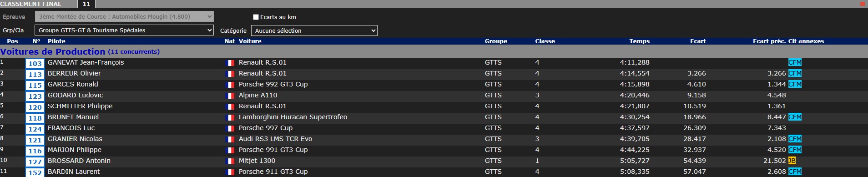Image resolution: width=868 pixels, height=177 pixels.
Task: Click the CFM badge for BRUNET Manuel
Action: (x=795, y=117)
